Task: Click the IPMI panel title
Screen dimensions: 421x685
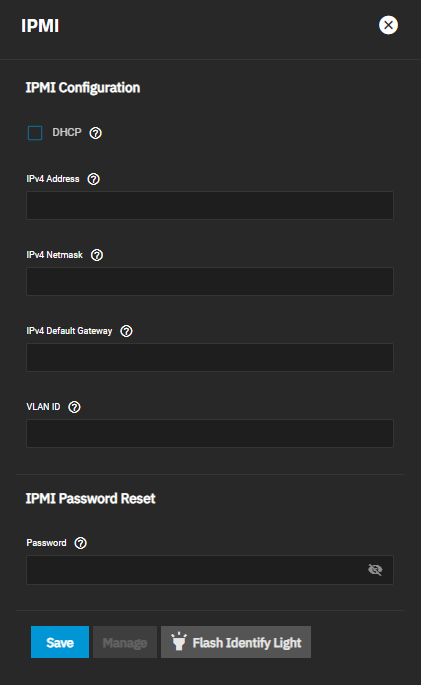Action: coord(40,26)
